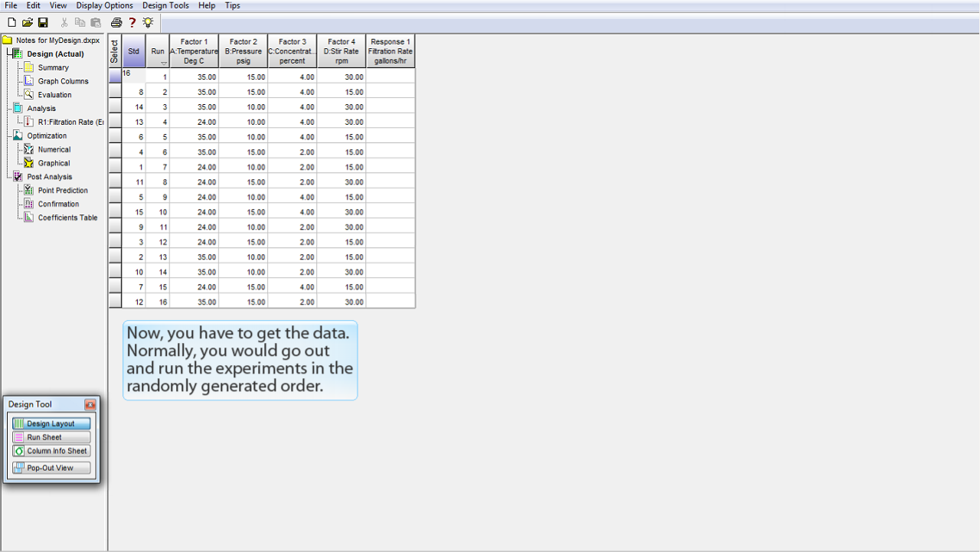The image size is (980, 552).
Task: Click the Notes folder icon in tree
Action: (x=8, y=41)
